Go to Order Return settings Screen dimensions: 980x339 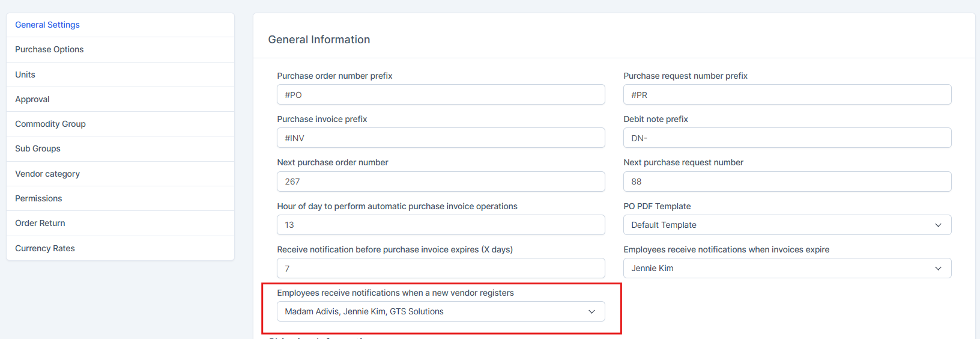(40, 223)
